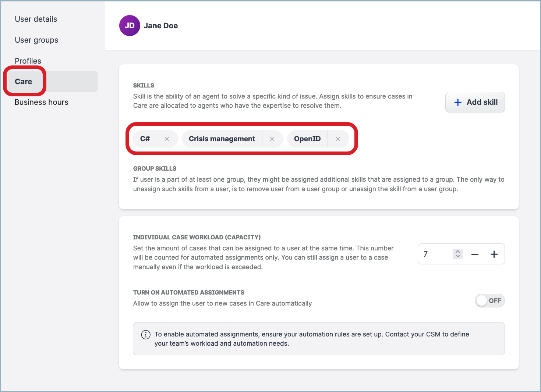Open the User groups section
Image resolution: width=541 pixels, height=392 pixels.
pos(36,40)
